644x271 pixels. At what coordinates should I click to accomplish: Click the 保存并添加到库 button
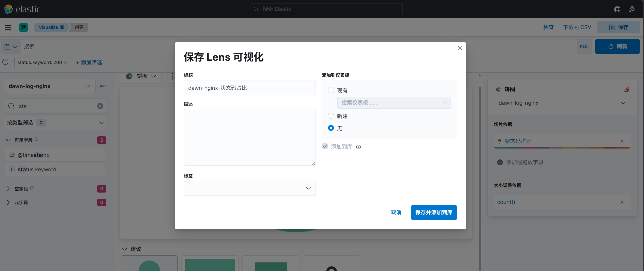point(434,213)
